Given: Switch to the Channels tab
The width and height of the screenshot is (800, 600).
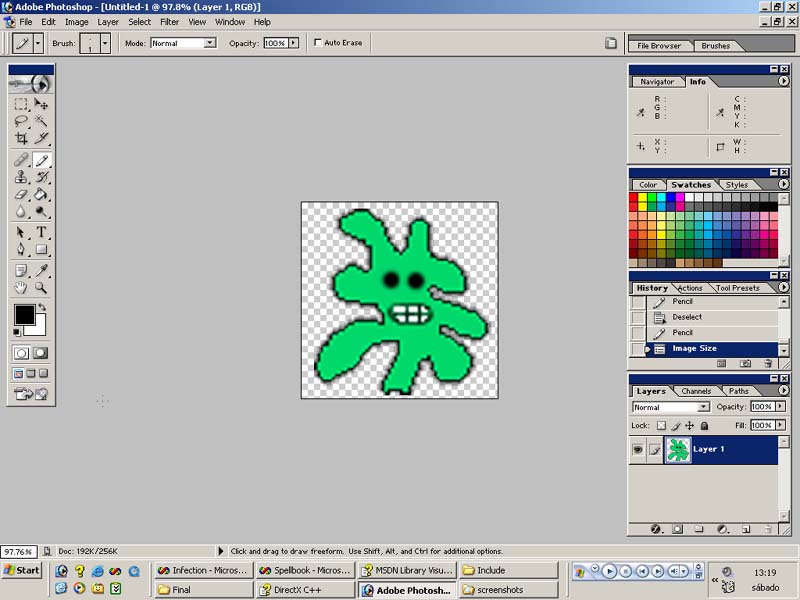Looking at the screenshot, I should 696,391.
